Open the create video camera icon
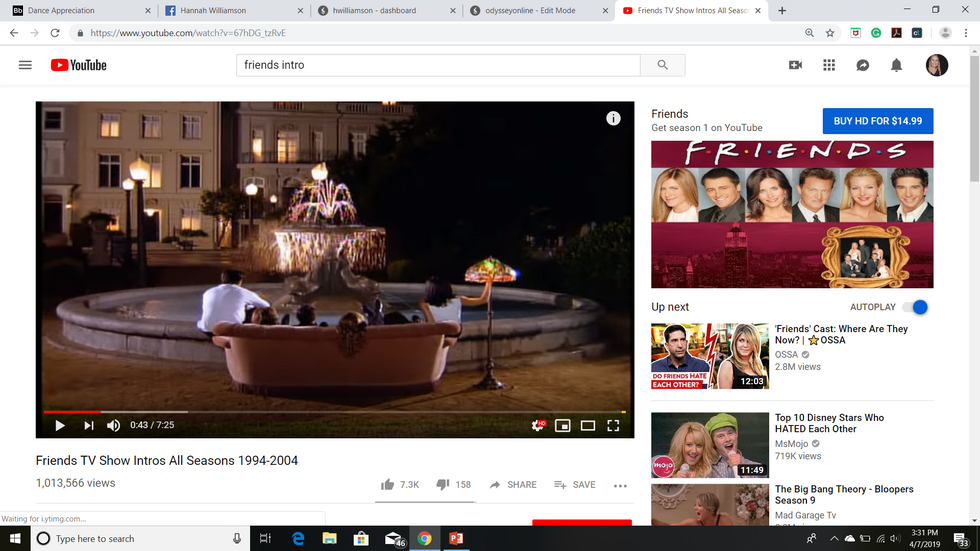Image resolution: width=980 pixels, height=551 pixels. coord(795,65)
